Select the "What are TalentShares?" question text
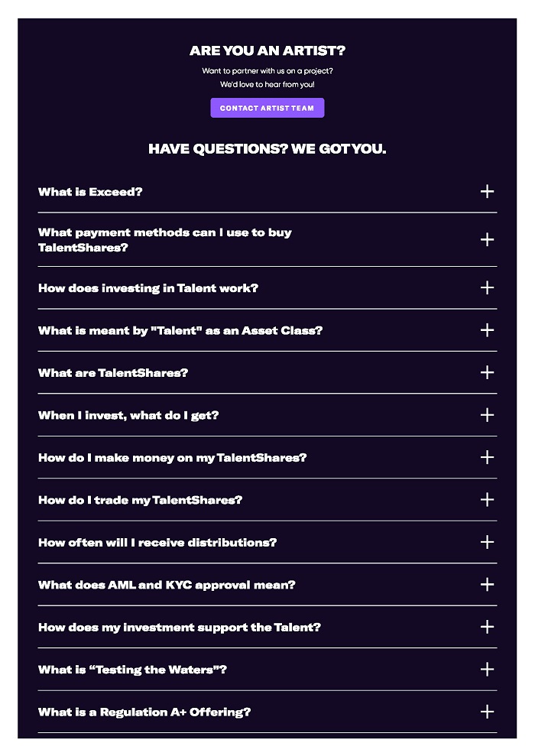This screenshot has width=535, height=756. pyautogui.click(x=113, y=373)
